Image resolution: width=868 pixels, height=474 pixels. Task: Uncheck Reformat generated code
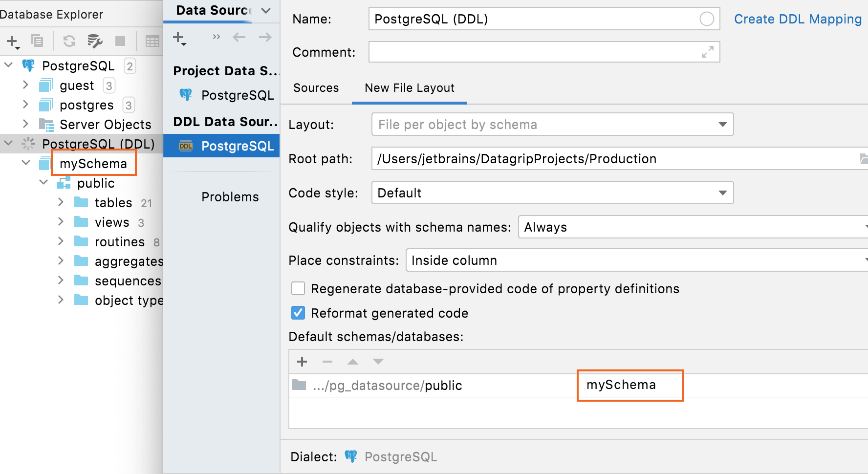(298, 313)
